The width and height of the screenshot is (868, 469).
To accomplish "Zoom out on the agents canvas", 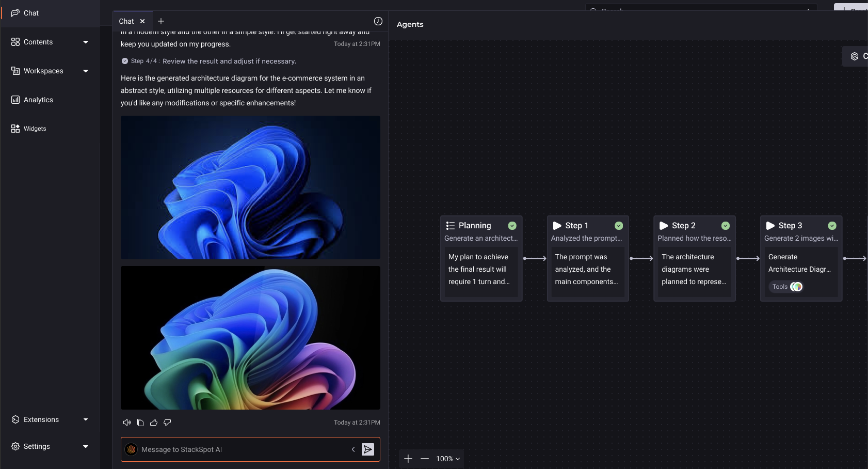I will pos(425,459).
